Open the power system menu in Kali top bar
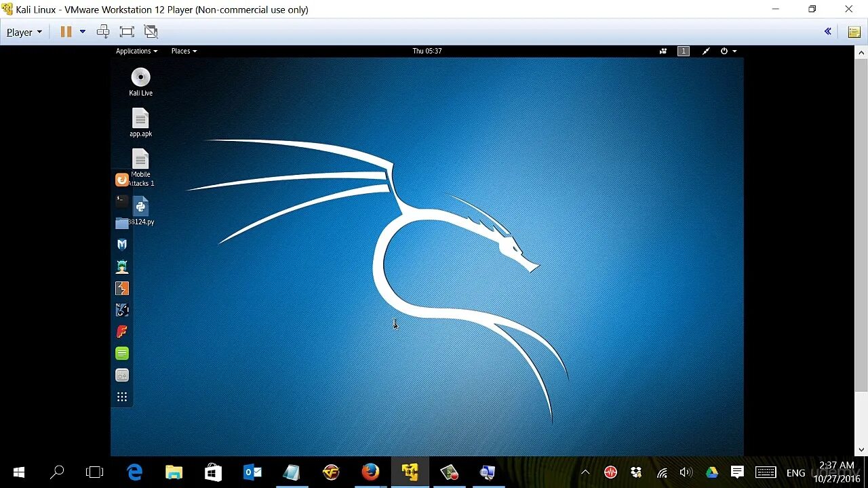Screen dimensions: 868x488 (728, 51)
